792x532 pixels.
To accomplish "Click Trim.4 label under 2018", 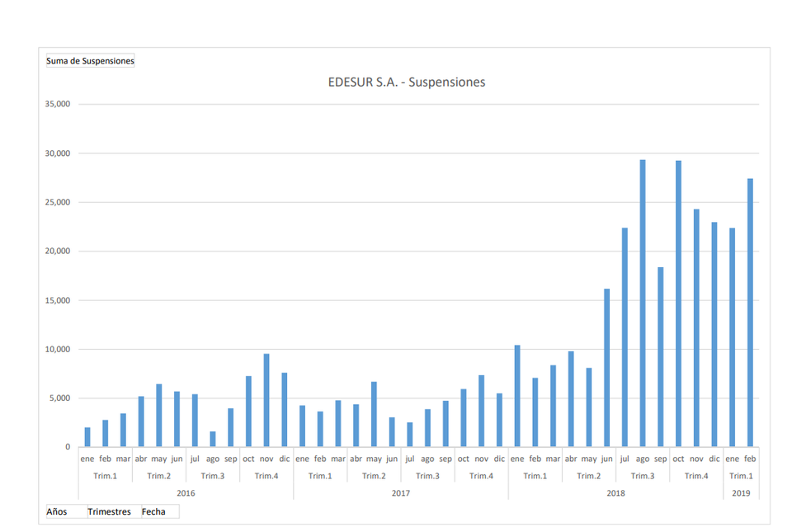I will coord(696,476).
